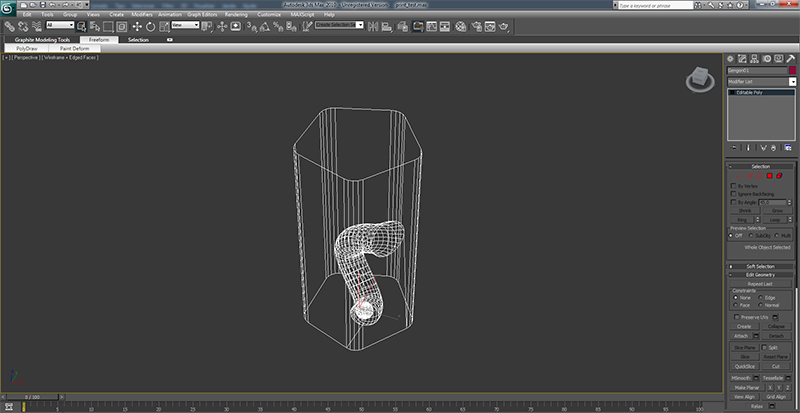Click Bind to Space Warp tool

coord(37,27)
